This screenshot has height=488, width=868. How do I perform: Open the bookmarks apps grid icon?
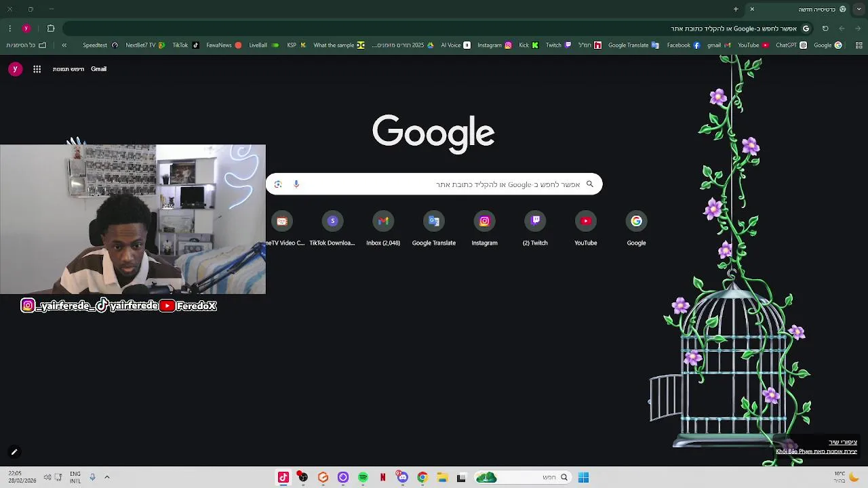click(x=859, y=45)
